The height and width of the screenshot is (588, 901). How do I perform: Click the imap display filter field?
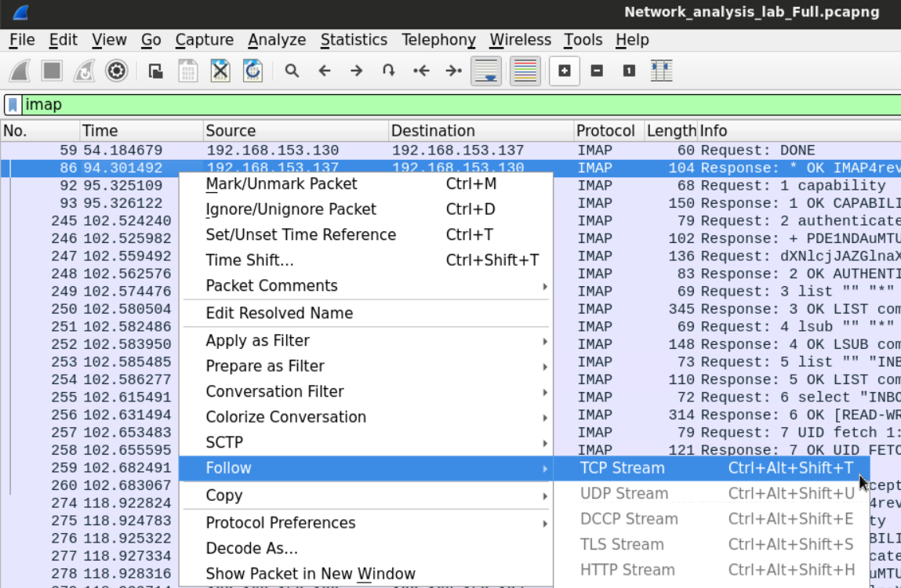(x=455, y=104)
